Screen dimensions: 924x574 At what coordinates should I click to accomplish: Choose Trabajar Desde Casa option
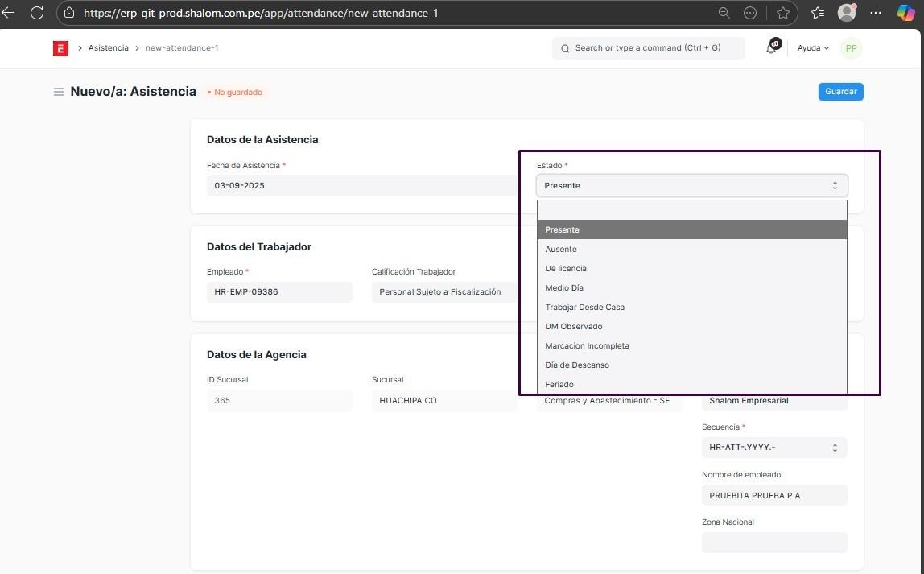click(x=584, y=307)
